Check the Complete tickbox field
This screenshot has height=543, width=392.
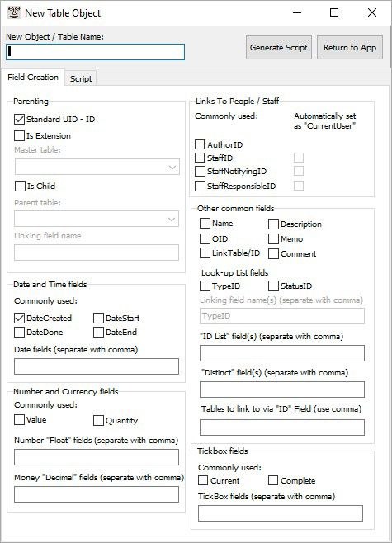point(273,480)
